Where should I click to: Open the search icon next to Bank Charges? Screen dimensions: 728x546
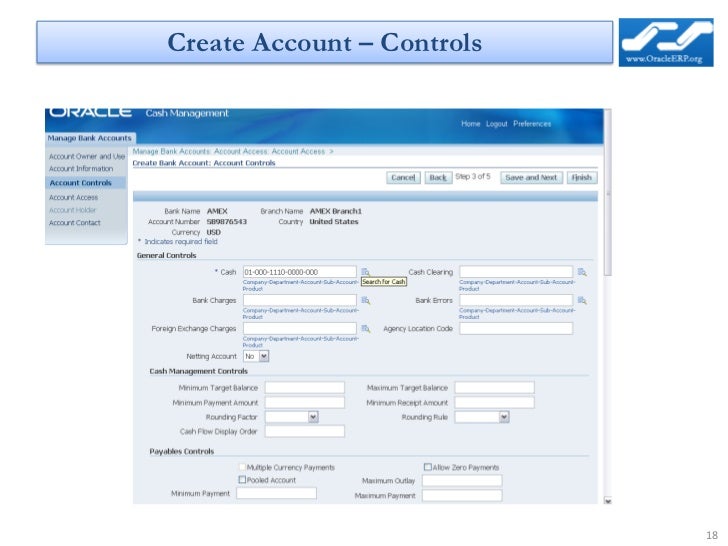[x=365, y=300]
